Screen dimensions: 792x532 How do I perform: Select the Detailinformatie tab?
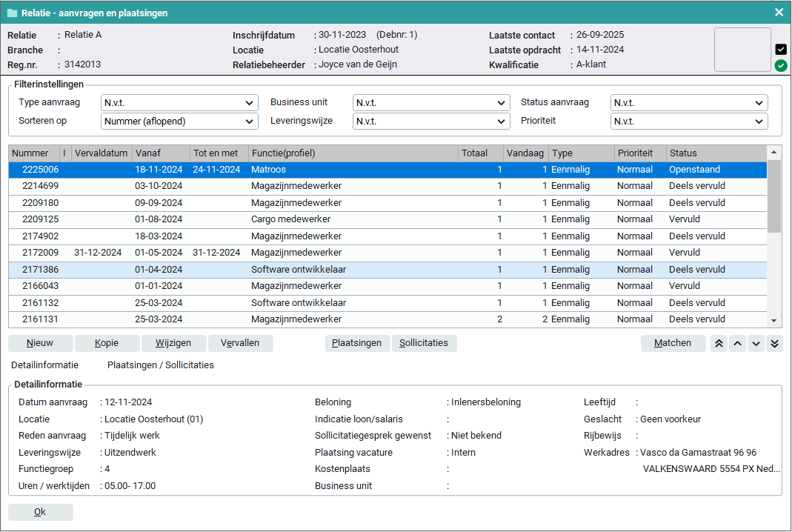tap(44, 365)
